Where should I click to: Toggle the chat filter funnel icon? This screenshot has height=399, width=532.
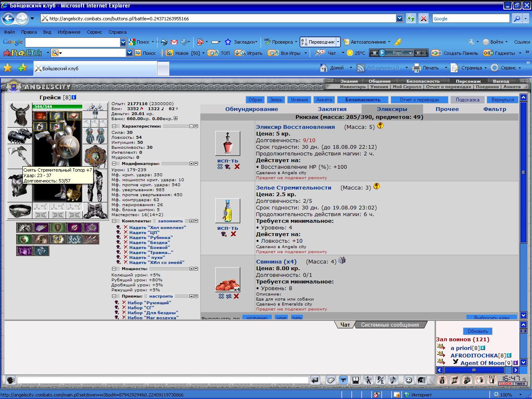[x=343, y=380]
